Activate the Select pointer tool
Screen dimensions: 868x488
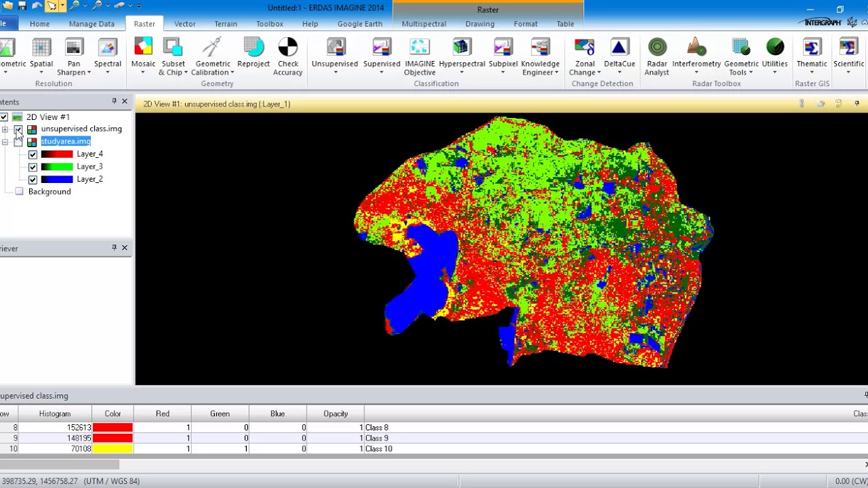[52, 5]
